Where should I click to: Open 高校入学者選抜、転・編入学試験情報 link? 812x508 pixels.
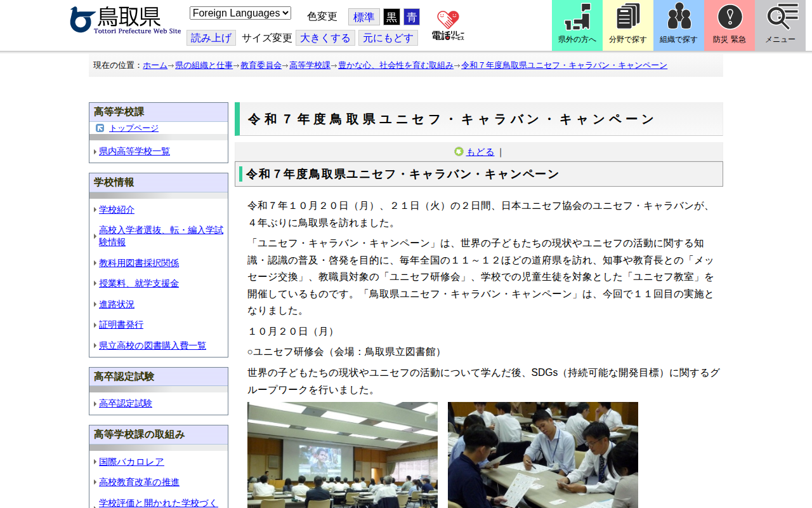tap(161, 236)
